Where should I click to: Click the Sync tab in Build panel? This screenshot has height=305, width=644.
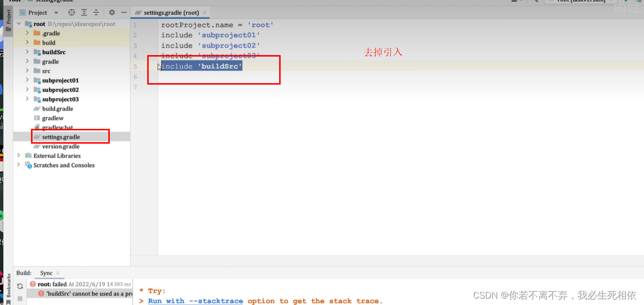[x=46, y=273]
